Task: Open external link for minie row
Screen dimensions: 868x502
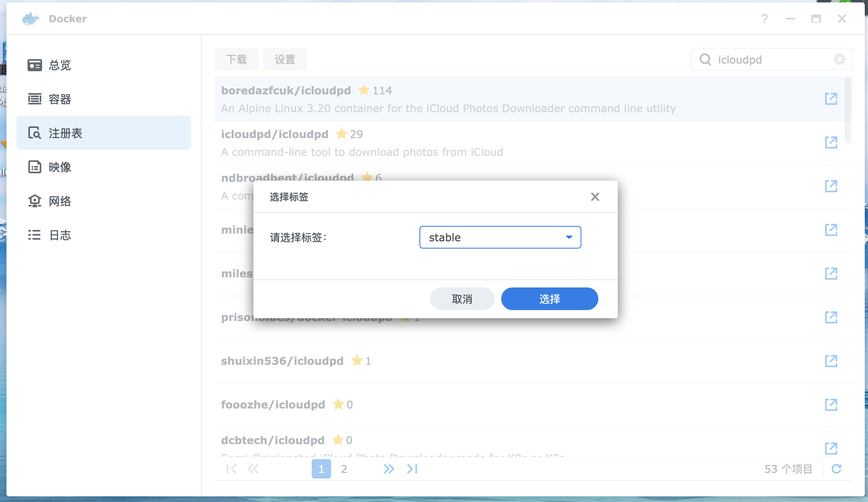Action: pos(831,230)
